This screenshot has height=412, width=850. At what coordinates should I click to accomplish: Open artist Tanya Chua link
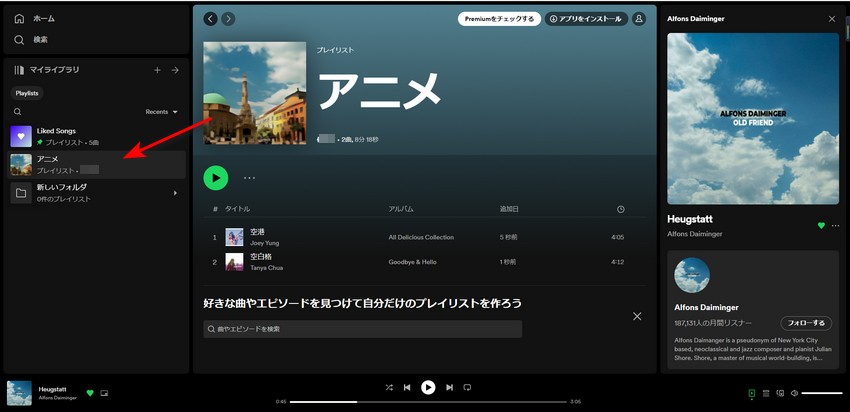(266, 268)
